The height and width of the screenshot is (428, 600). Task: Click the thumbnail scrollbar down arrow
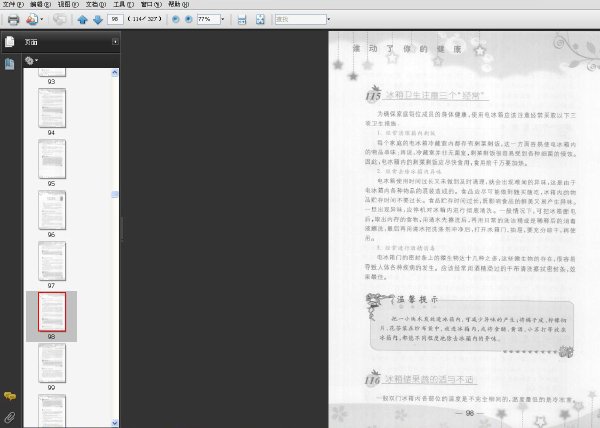coord(115,423)
